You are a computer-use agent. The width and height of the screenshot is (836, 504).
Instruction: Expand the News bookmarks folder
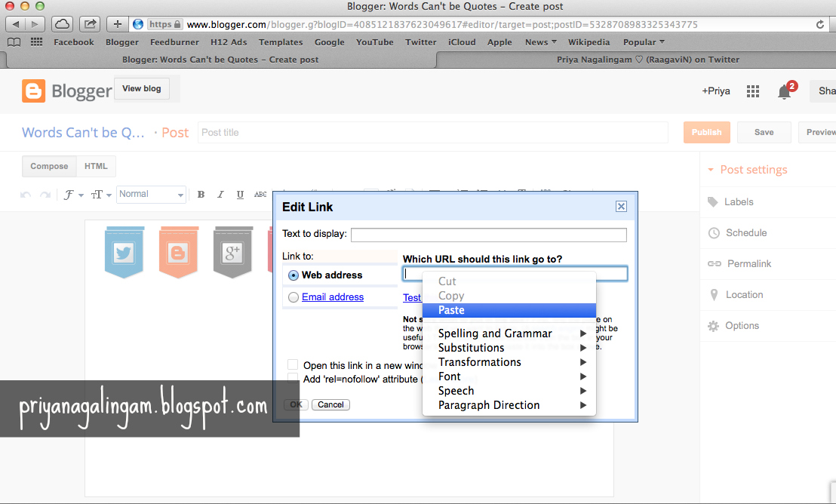pyautogui.click(x=541, y=42)
